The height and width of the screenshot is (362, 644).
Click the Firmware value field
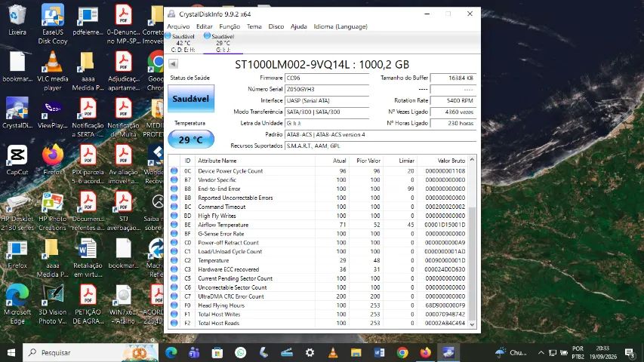pyautogui.click(x=326, y=78)
